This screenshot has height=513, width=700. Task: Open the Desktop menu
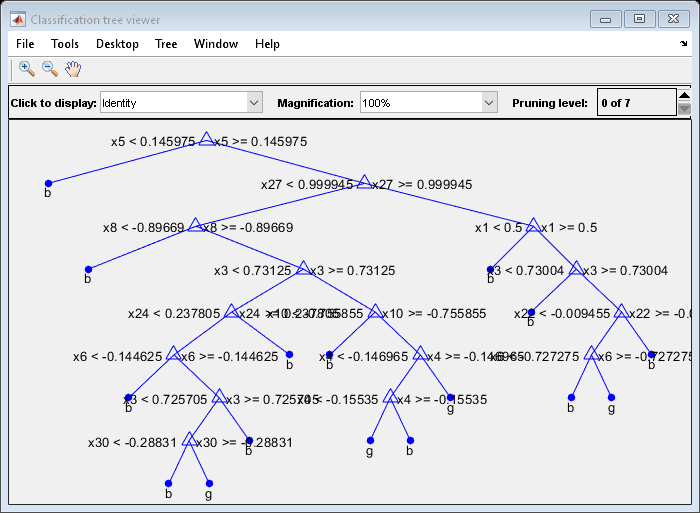[x=117, y=44]
